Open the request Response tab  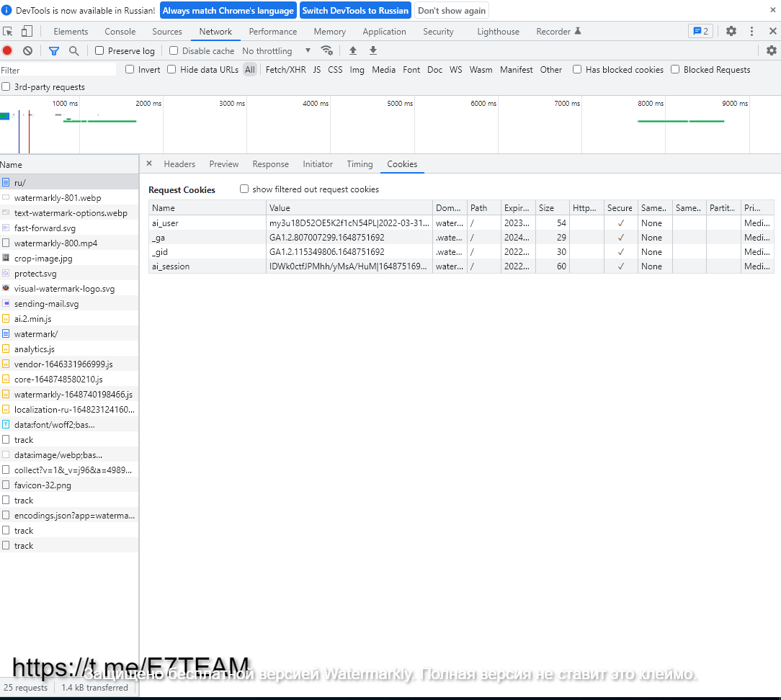coord(270,163)
